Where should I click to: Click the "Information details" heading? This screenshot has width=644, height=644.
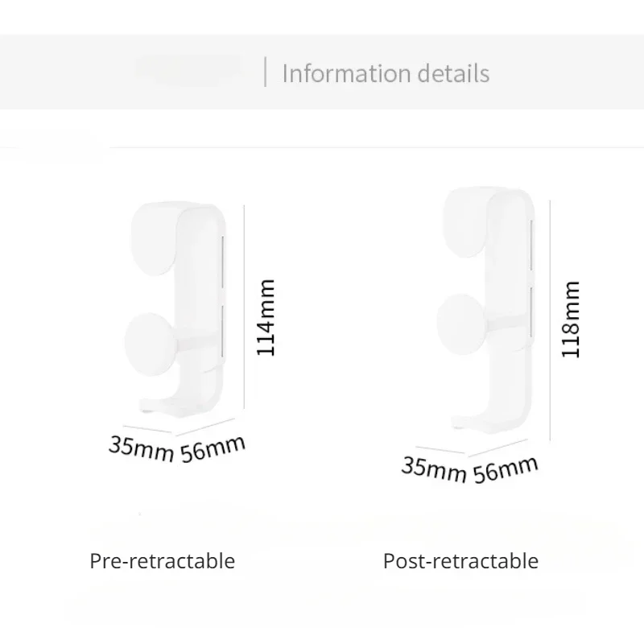[x=386, y=73]
